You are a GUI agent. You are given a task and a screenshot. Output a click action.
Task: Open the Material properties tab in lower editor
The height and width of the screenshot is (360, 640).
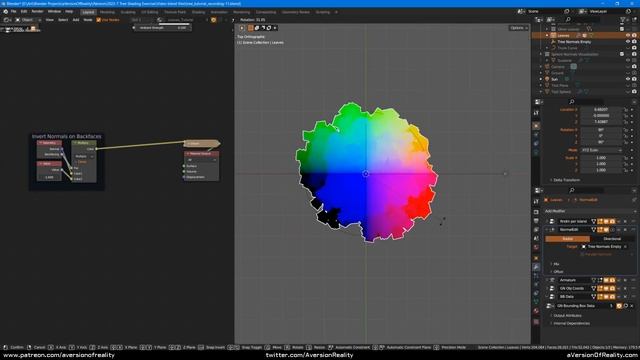point(536,311)
